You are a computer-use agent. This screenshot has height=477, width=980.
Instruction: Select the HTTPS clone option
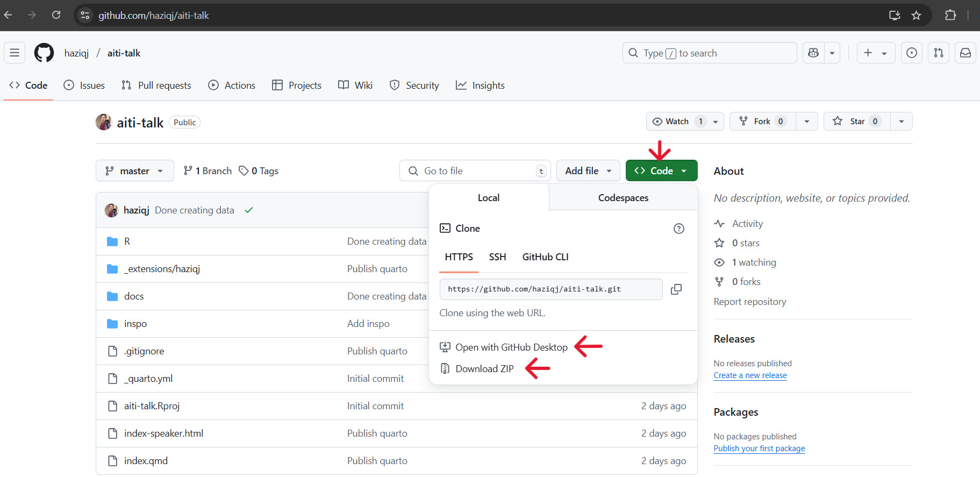[459, 257]
